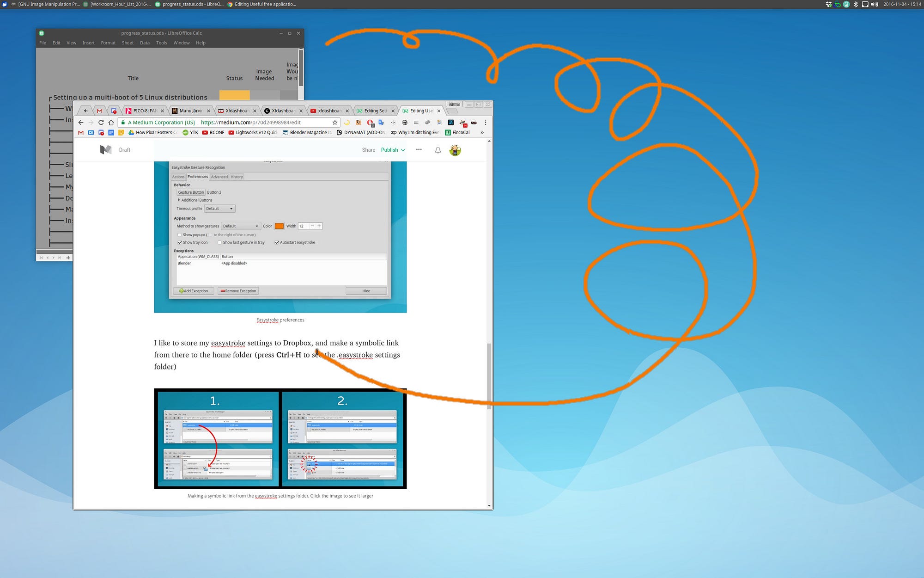Open the Publish dropdown on Medium
This screenshot has height=578, width=924.
click(x=393, y=150)
